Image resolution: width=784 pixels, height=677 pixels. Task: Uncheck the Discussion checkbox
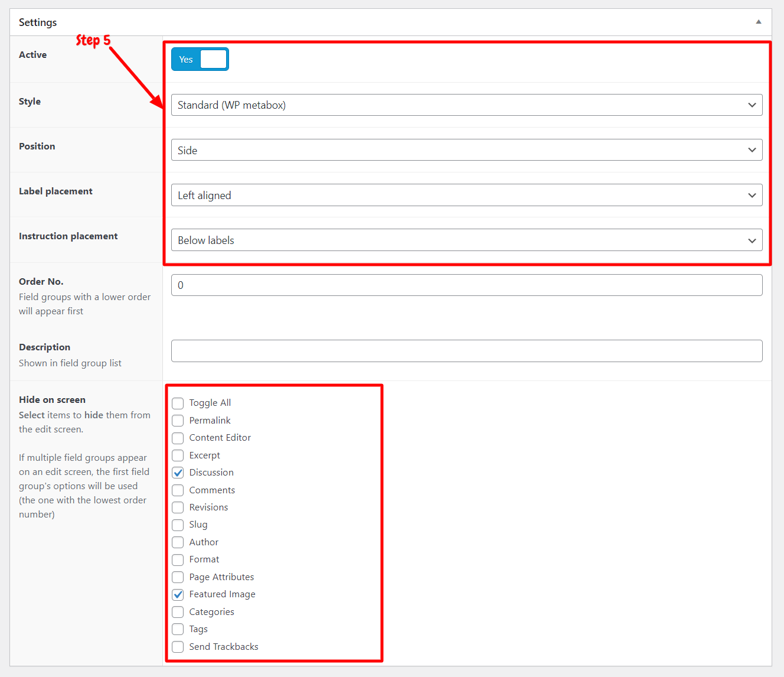tap(178, 473)
